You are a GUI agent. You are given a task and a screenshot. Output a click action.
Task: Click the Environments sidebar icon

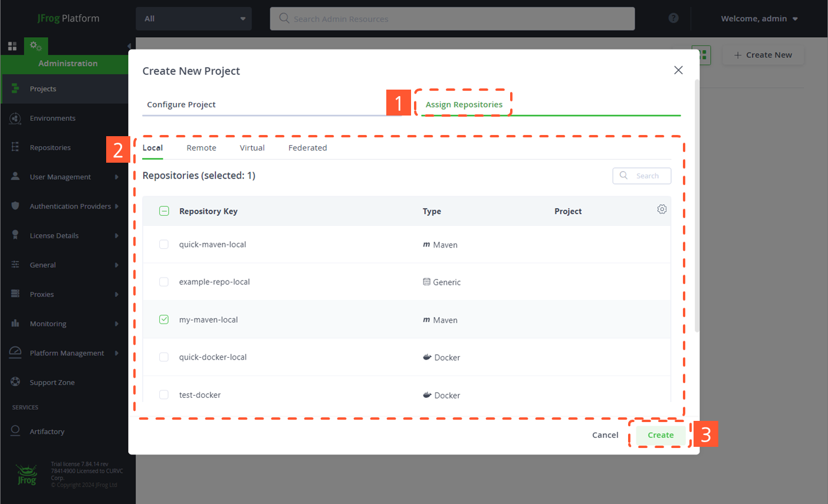coord(15,118)
